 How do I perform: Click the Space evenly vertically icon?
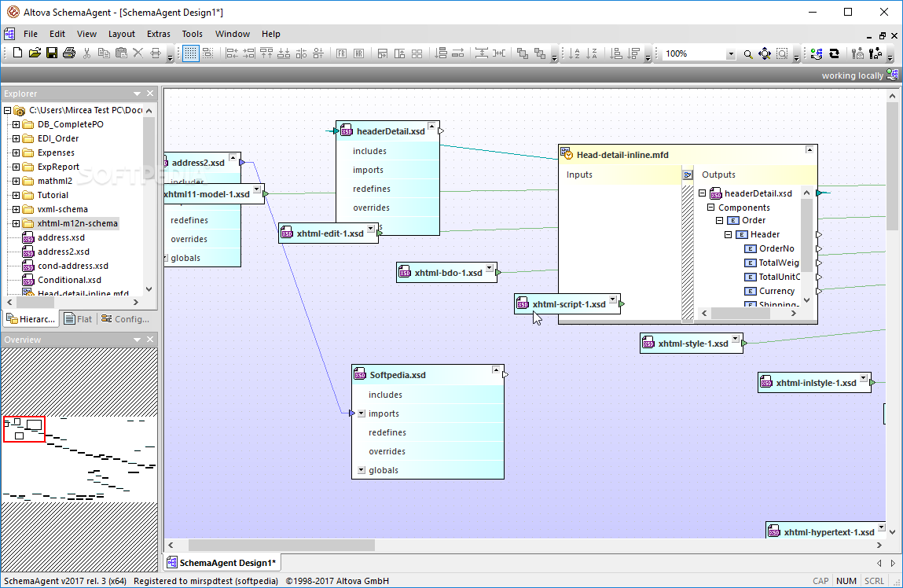(482, 53)
